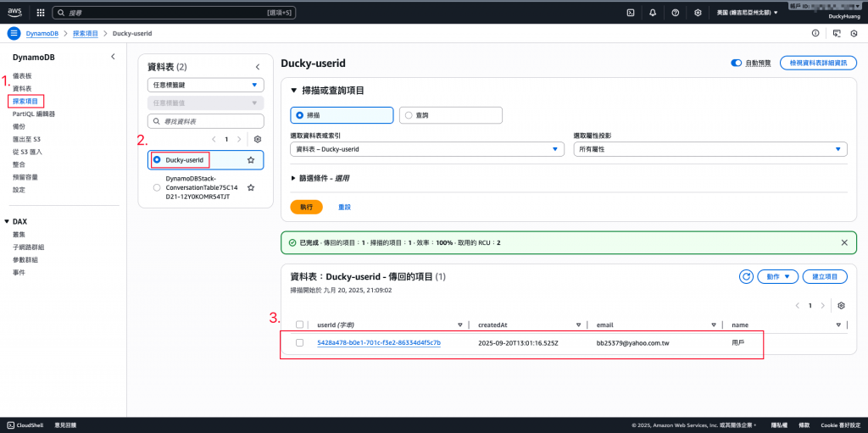
Task: Open 匯出至 S3 in the sidebar
Action: pos(26,140)
